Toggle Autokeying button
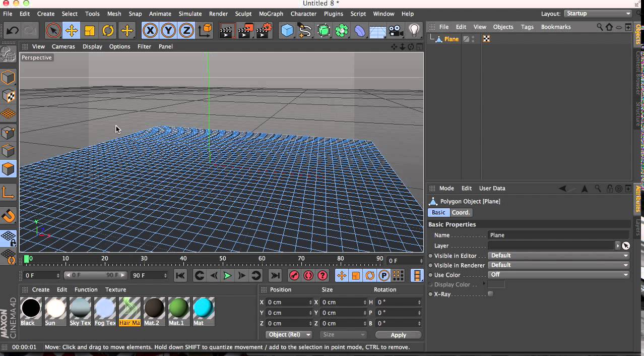 tap(308, 275)
